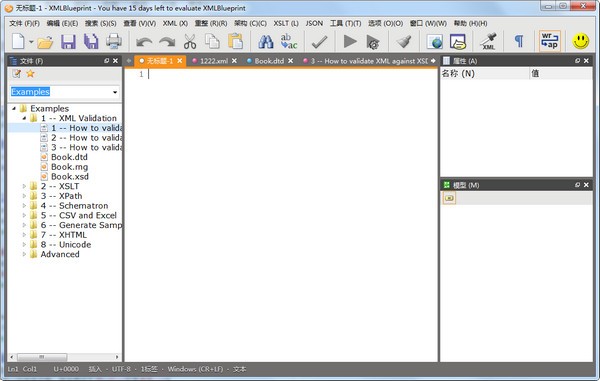Open the Examples folder dropdown
The height and width of the screenshot is (381, 600).
(115, 92)
